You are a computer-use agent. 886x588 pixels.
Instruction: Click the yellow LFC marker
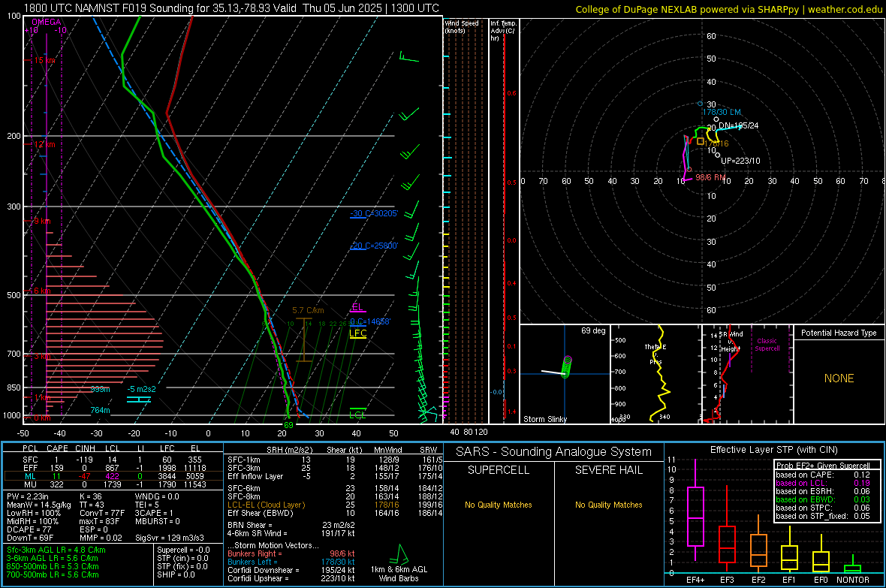[x=357, y=333]
